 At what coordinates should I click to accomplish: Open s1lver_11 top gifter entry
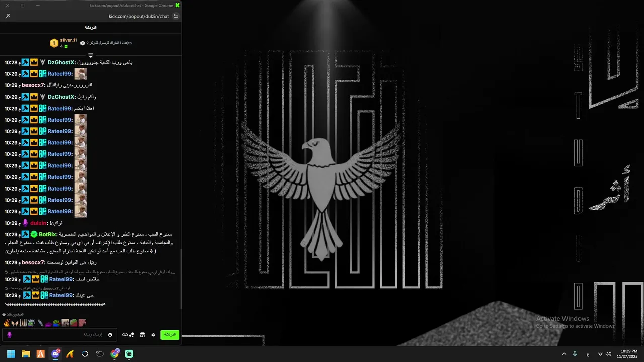(x=68, y=40)
